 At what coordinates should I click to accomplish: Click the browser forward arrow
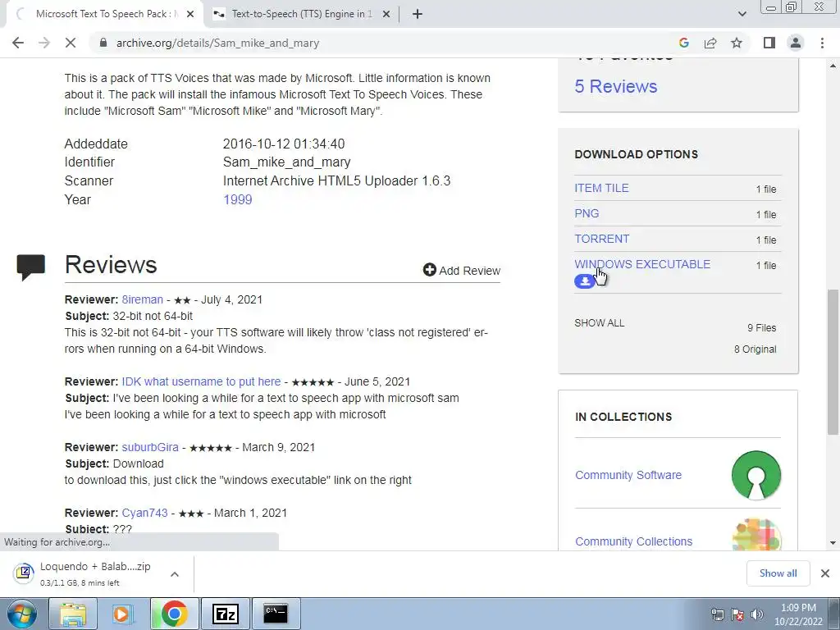(x=44, y=43)
